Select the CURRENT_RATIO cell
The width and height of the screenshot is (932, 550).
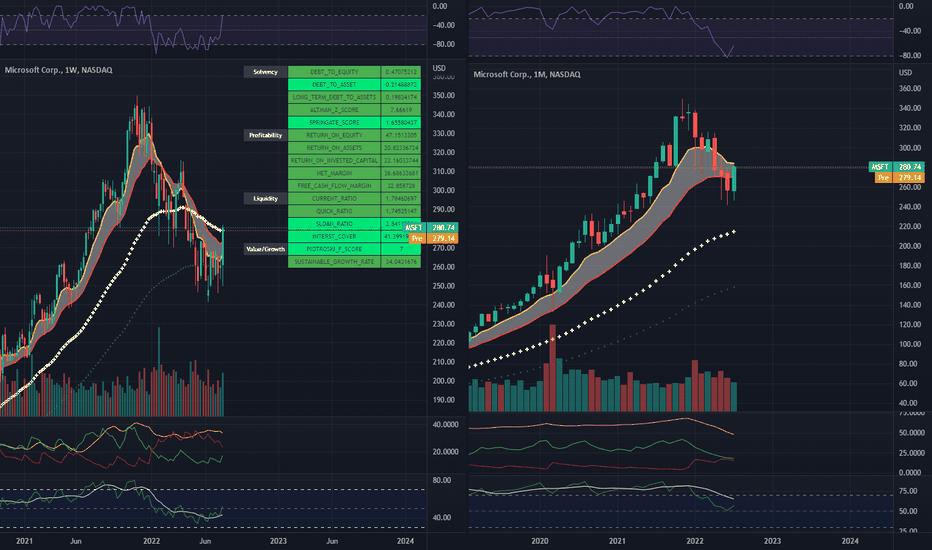point(334,199)
